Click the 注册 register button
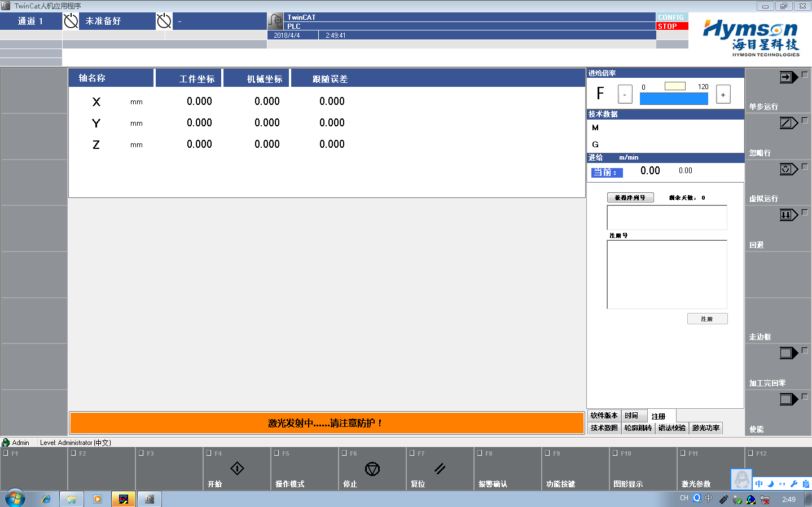This screenshot has width=812, height=507. pos(706,318)
